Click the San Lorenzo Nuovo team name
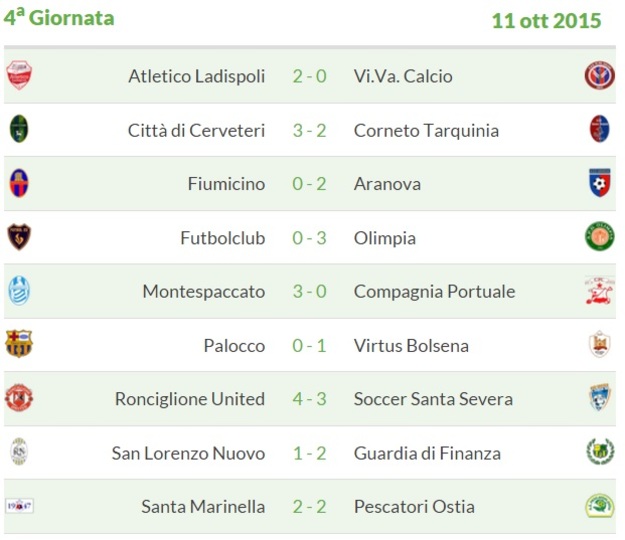 189,453
